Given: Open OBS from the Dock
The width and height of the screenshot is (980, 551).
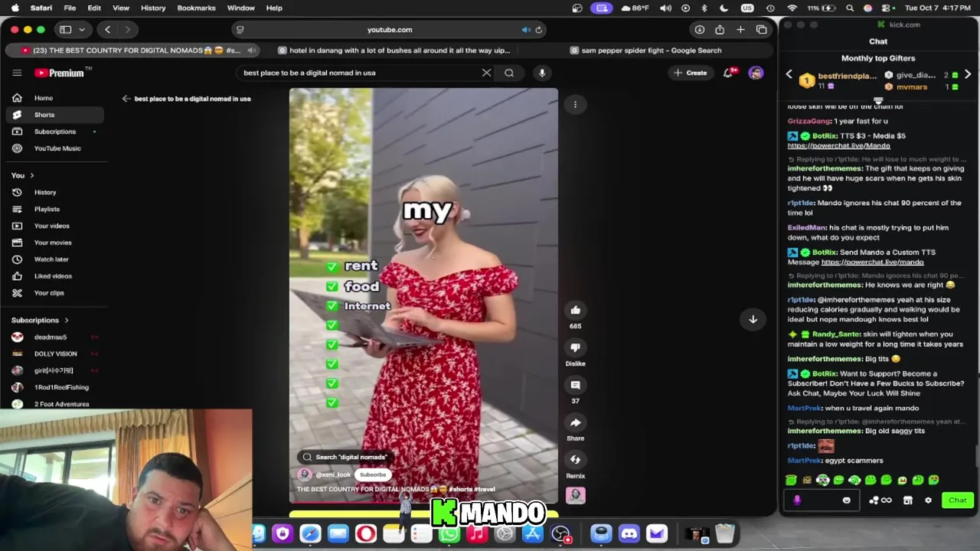Looking at the screenshot, I should click(561, 533).
